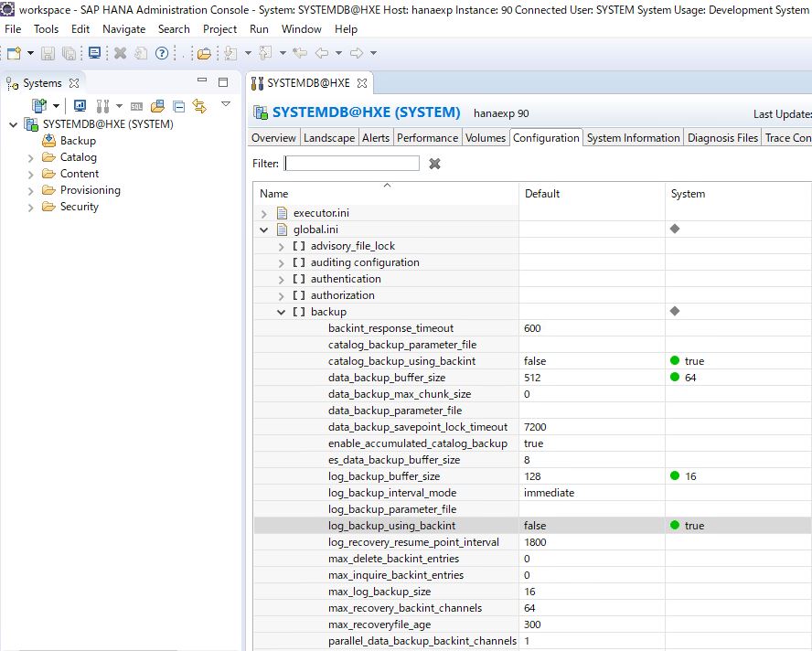Click the open folder icon in main toolbar
812x651 pixels.
click(x=204, y=53)
